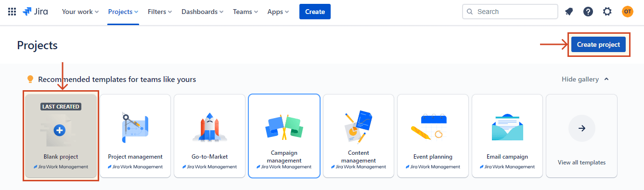Expand the Your work dropdown

coord(80,12)
